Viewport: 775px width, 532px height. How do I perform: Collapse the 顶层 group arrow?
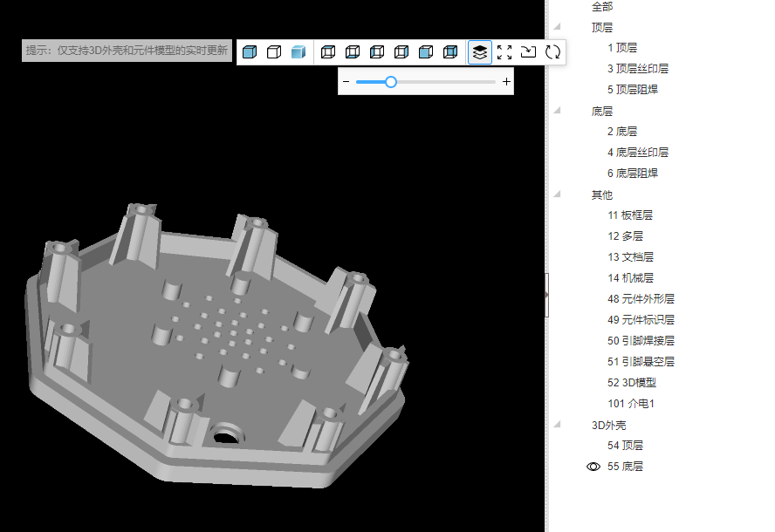coord(558,26)
